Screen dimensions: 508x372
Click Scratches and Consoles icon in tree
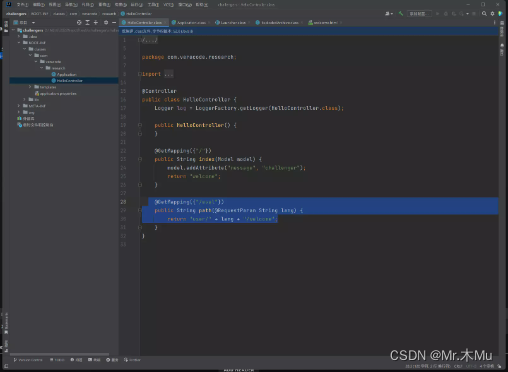click(19, 125)
